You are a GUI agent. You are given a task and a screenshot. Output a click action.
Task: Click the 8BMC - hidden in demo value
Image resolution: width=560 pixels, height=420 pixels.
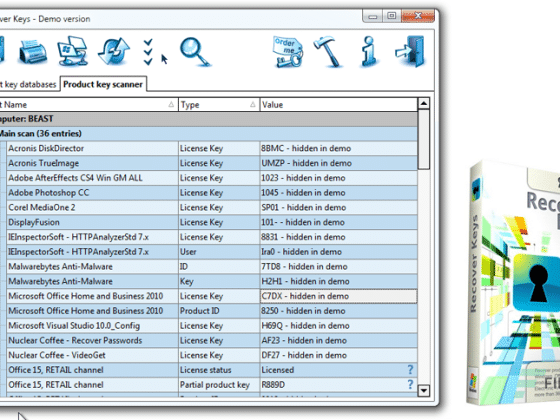point(338,148)
